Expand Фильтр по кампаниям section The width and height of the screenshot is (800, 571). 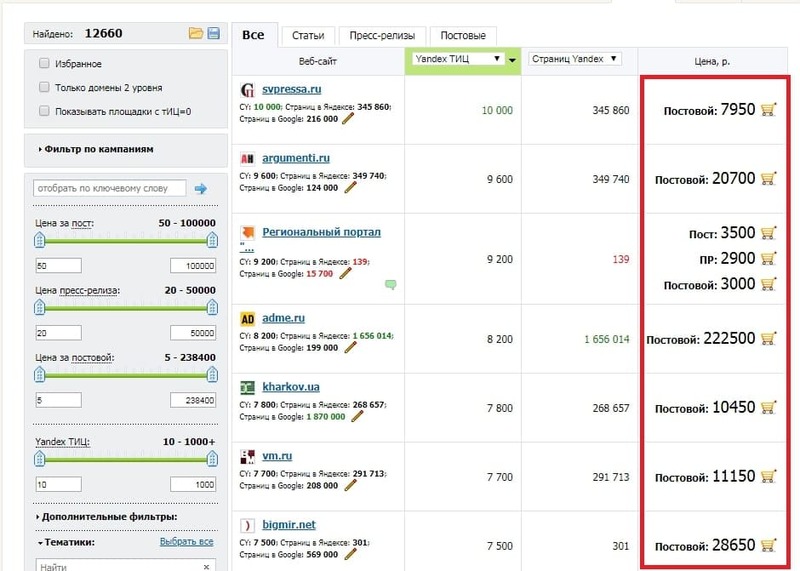coord(97,149)
